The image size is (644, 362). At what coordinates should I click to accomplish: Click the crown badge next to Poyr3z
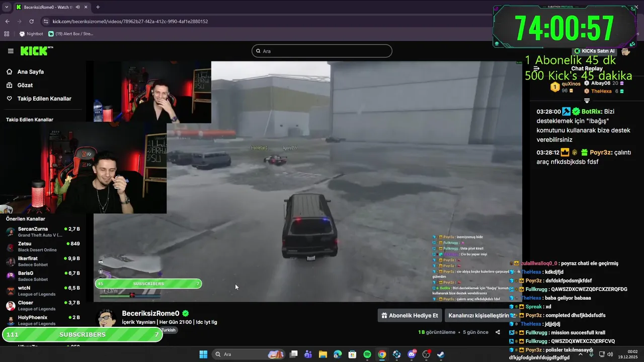565,152
